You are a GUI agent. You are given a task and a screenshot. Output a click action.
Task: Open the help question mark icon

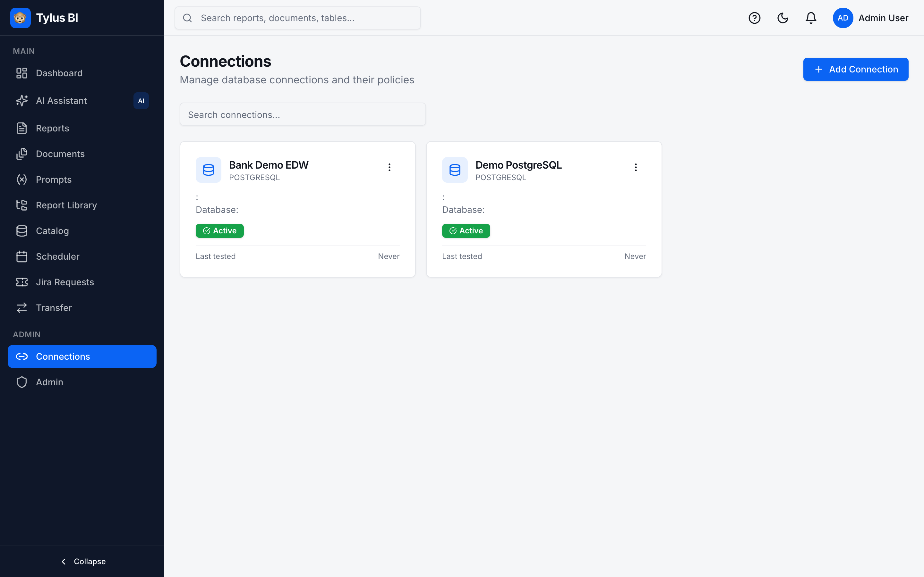click(755, 18)
